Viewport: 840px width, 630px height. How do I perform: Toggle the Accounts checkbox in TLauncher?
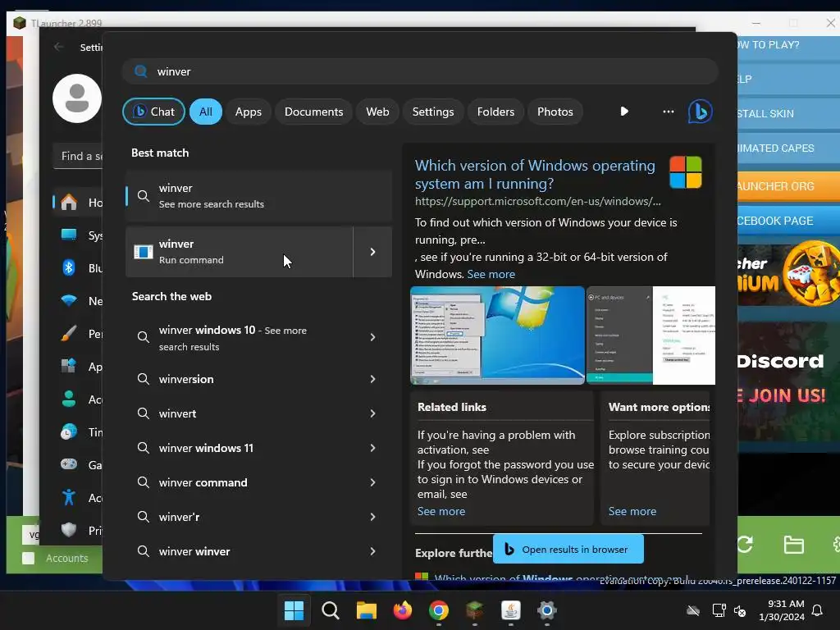(x=28, y=558)
